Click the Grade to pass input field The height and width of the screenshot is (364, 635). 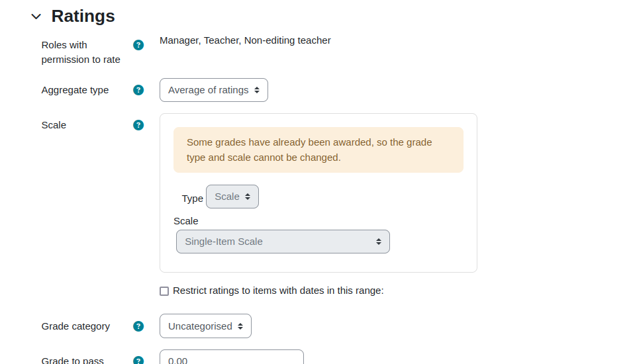pos(232,357)
